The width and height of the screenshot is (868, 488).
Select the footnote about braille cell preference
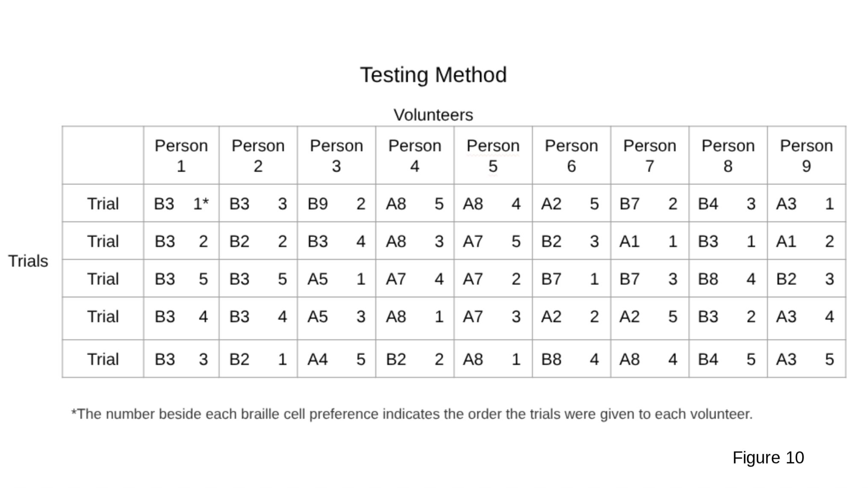(x=412, y=414)
